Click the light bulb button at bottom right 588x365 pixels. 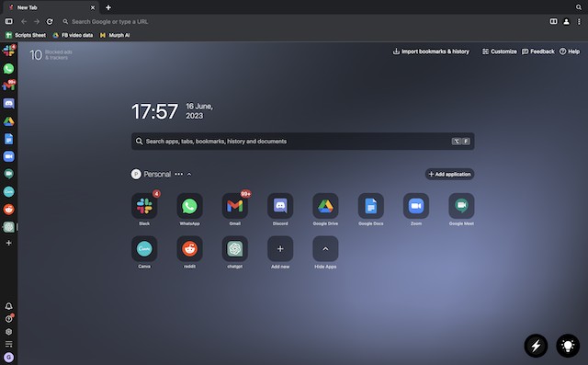point(568,346)
